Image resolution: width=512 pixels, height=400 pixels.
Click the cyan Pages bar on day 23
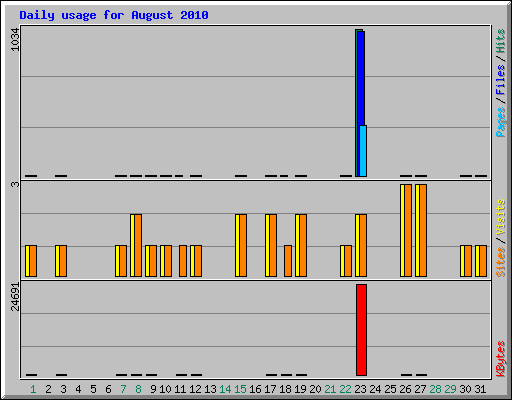point(363,151)
